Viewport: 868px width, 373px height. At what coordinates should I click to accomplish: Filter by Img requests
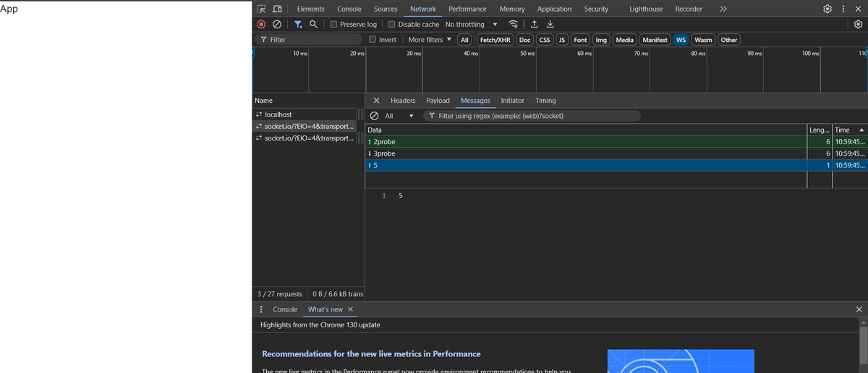(601, 40)
